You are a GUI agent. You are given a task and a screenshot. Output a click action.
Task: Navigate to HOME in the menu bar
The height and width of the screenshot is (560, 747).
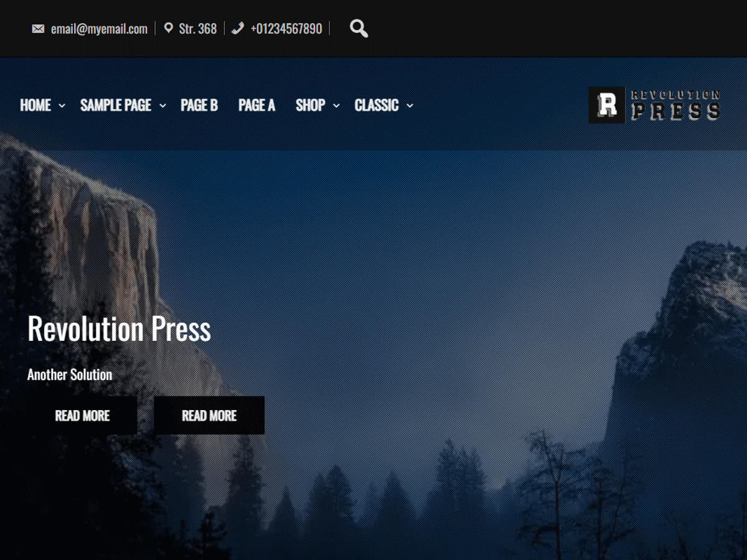(x=35, y=106)
